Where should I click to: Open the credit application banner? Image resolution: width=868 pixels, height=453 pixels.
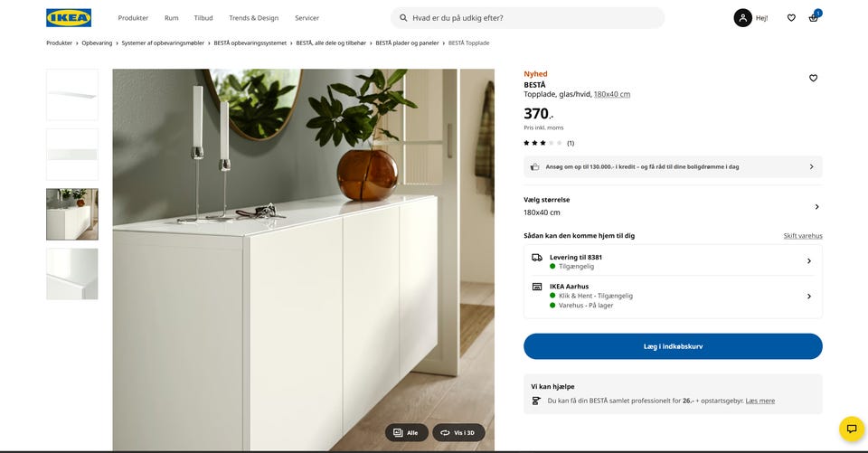(x=673, y=166)
